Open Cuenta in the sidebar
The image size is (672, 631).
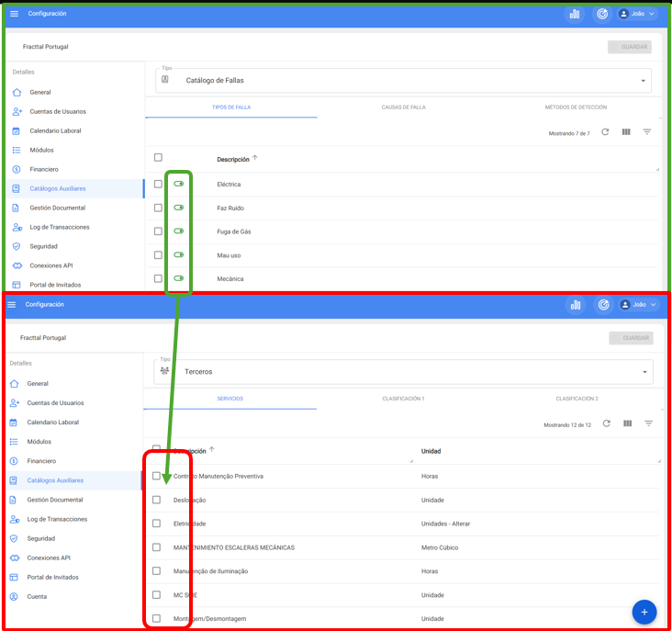pyautogui.click(x=39, y=597)
